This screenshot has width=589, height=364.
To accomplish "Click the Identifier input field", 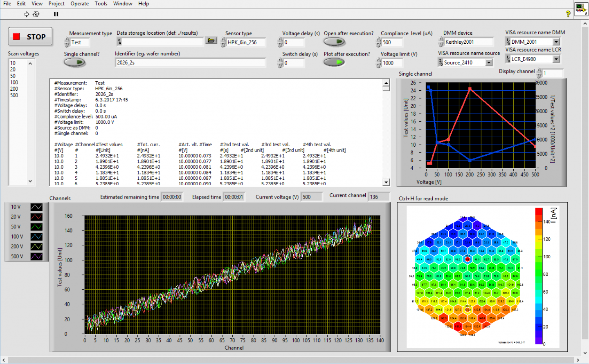I will [191, 63].
